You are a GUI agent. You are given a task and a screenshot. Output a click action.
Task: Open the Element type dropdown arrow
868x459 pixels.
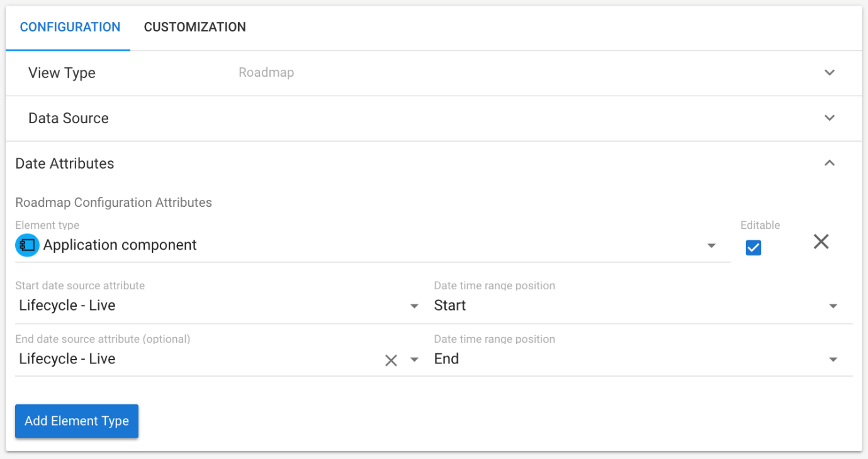pos(711,246)
